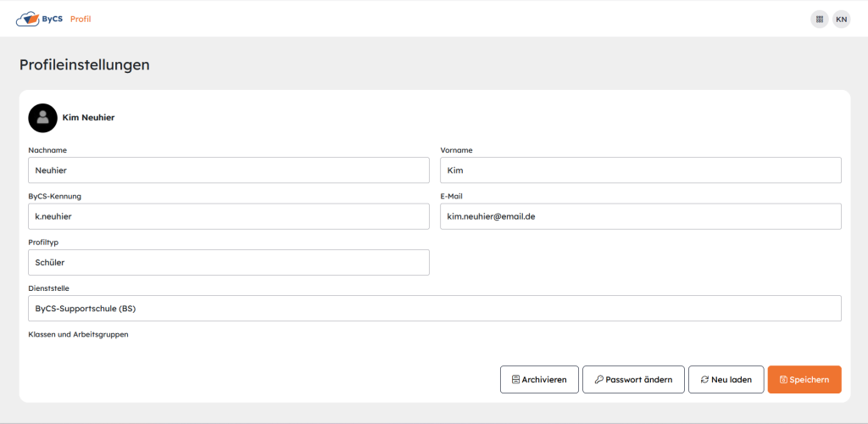Click the E-Mail input field
868x424 pixels.
(x=641, y=216)
